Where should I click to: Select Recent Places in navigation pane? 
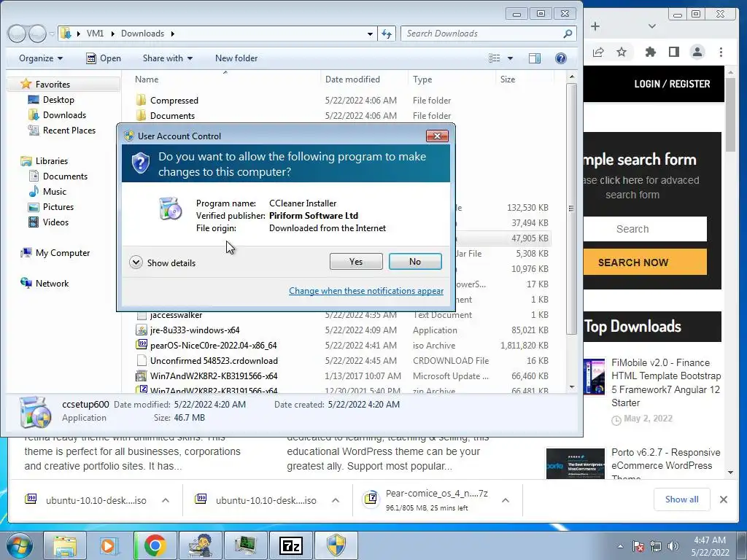(69, 130)
